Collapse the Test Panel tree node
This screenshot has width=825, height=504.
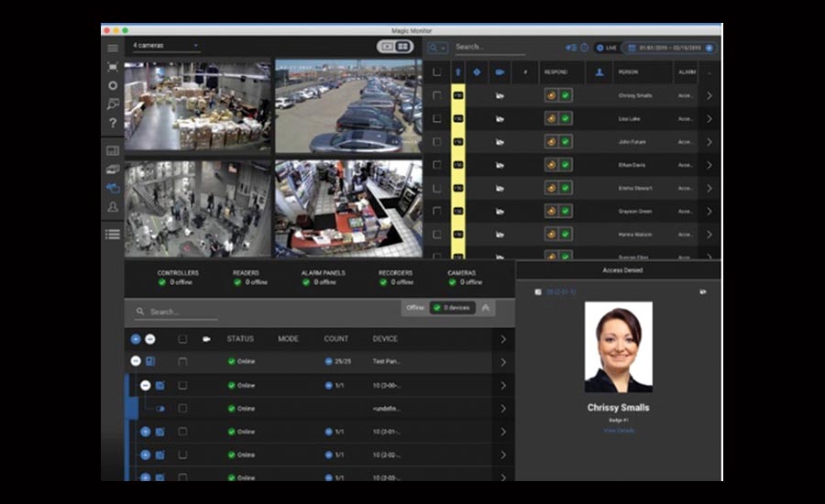(136, 362)
